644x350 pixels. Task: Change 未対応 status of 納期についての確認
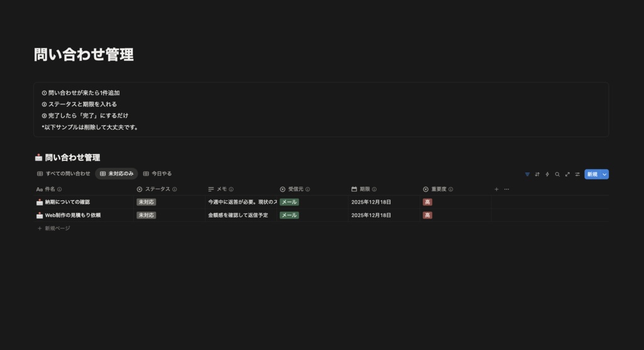146,202
